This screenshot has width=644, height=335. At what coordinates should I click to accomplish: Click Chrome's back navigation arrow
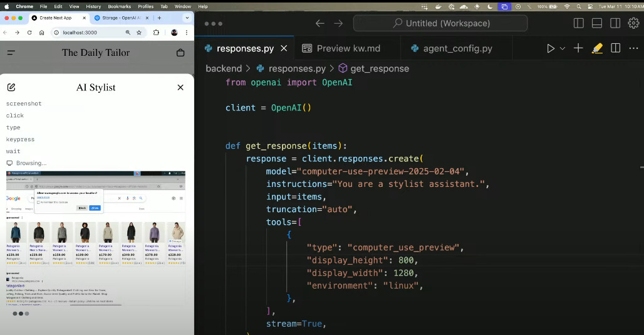pos(5,33)
